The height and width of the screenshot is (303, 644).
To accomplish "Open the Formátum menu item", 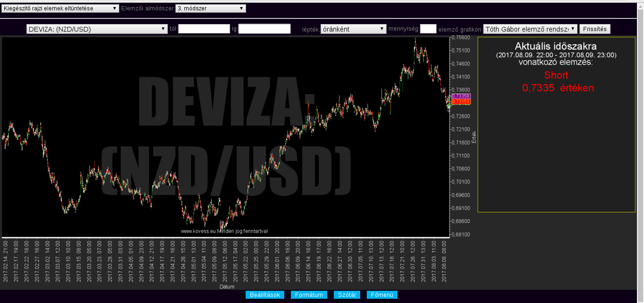I will [x=309, y=295].
